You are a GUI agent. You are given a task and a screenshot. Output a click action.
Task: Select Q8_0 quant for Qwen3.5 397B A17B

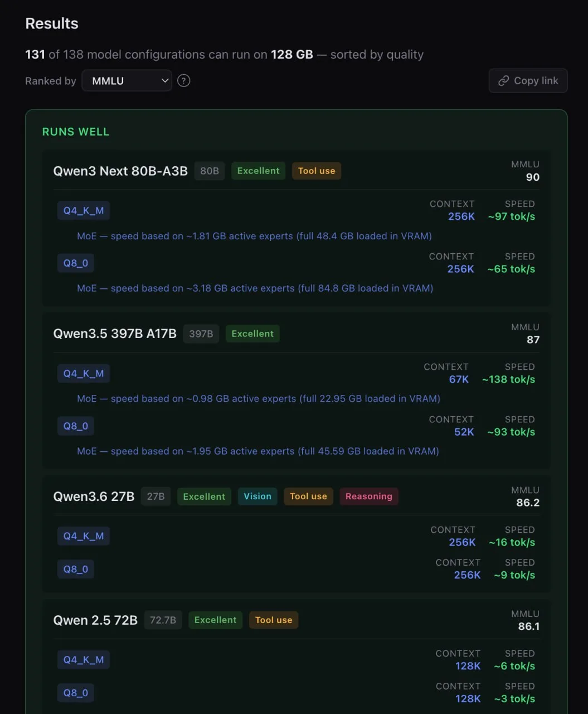[x=76, y=426]
